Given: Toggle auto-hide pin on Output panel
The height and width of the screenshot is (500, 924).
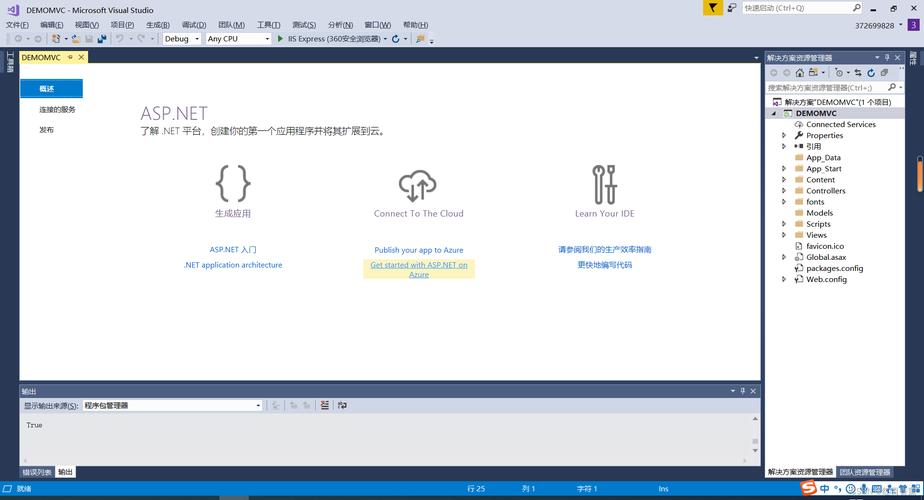Looking at the screenshot, I should 742,391.
